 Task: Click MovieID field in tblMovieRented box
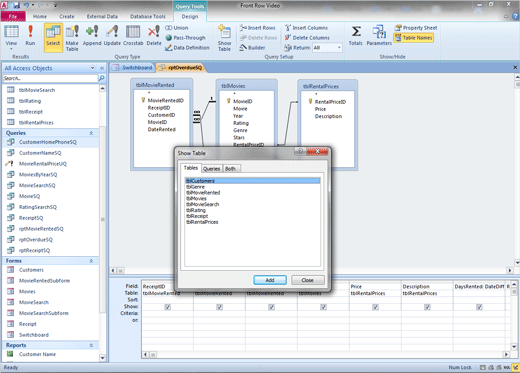tap(157, 122)
